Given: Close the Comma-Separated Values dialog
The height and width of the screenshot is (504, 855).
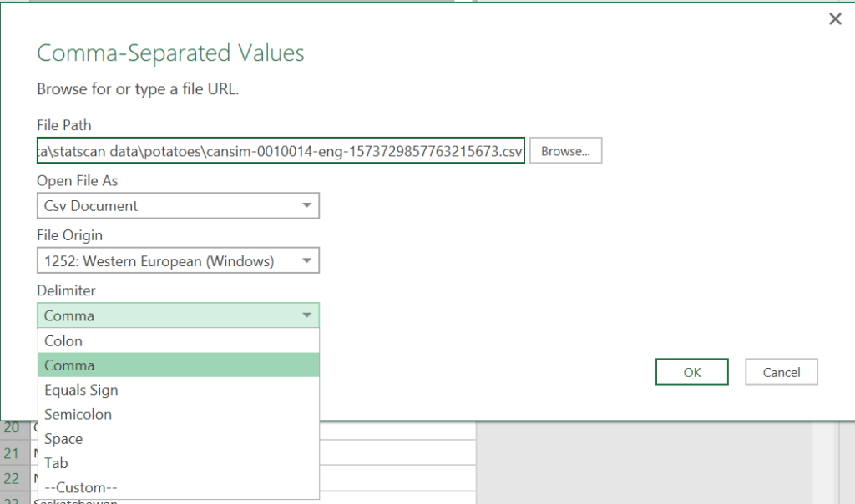Looking at the screenshot, I should pyautogui.click(x=834, y=19).
